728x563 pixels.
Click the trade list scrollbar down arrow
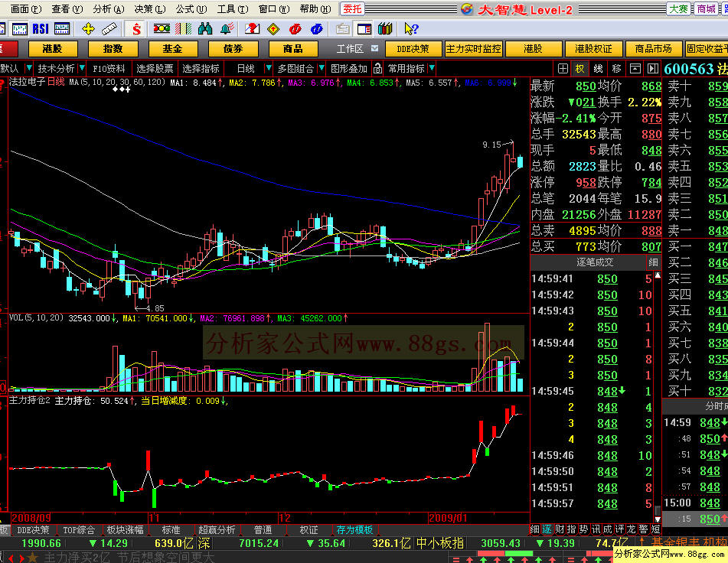click(x=658, y=519)
